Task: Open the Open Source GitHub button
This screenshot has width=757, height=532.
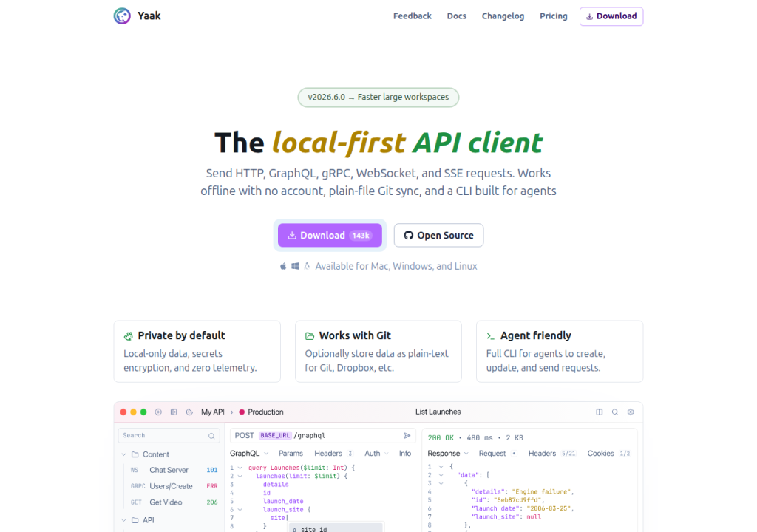Action: [x=438, y=236]
